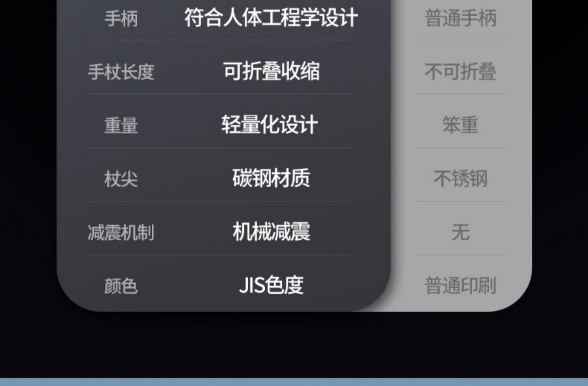Select the 可折叠收缩 feature text
Screen dimensions: 588x386
point(271,71)
